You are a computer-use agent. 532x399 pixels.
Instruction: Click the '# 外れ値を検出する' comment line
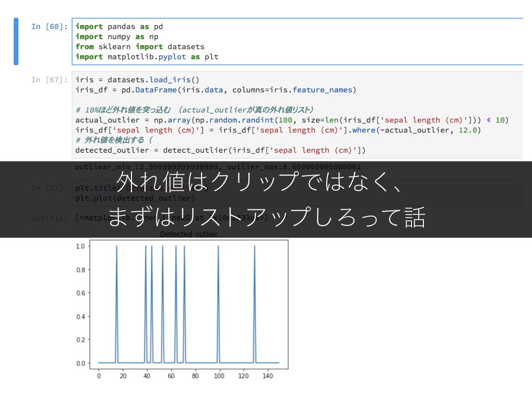114,140
